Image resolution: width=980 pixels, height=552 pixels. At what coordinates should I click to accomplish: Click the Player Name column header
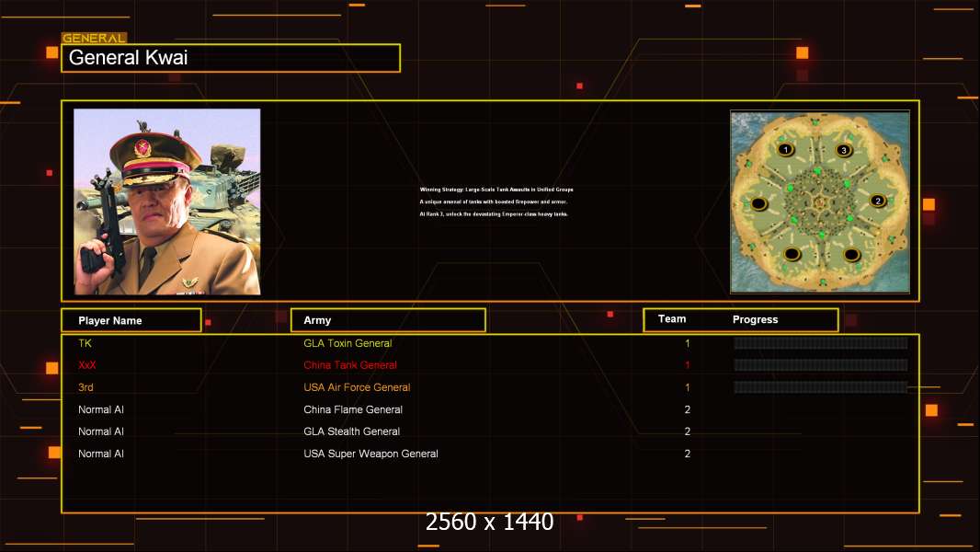tap(131, 320)
